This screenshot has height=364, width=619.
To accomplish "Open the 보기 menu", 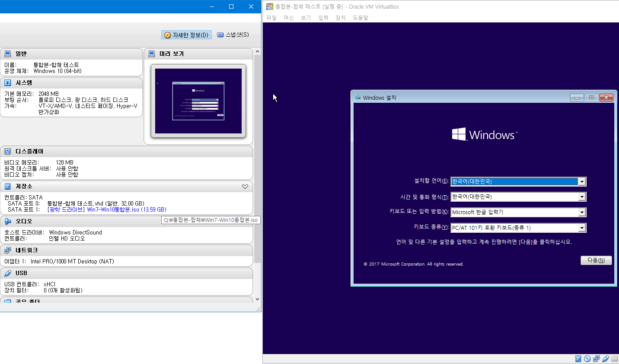I will [306, 18].
